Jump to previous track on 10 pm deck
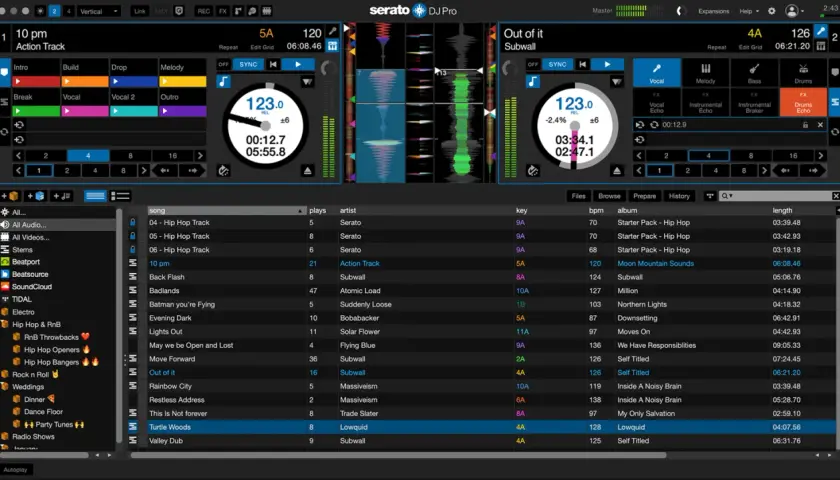840x480 pixels. coord(273,64)
